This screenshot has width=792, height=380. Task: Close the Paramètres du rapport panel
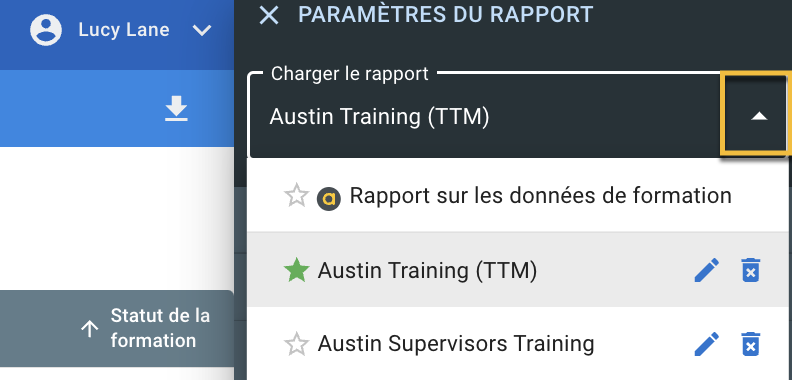click(x=269, y=15)
